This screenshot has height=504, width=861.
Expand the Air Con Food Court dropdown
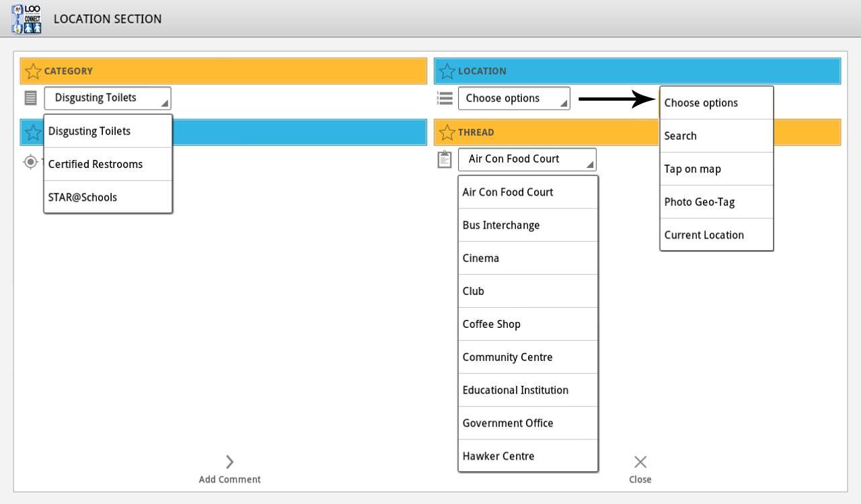527,159
